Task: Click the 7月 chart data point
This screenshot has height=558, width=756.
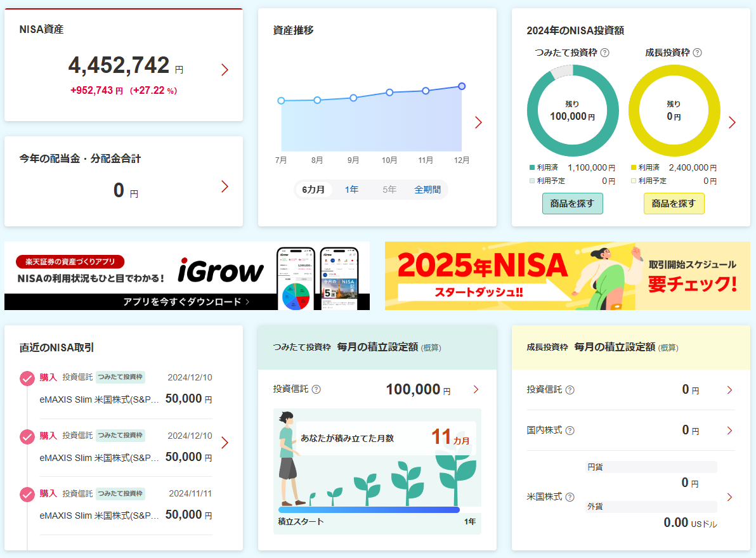Action: coord(281,101)
